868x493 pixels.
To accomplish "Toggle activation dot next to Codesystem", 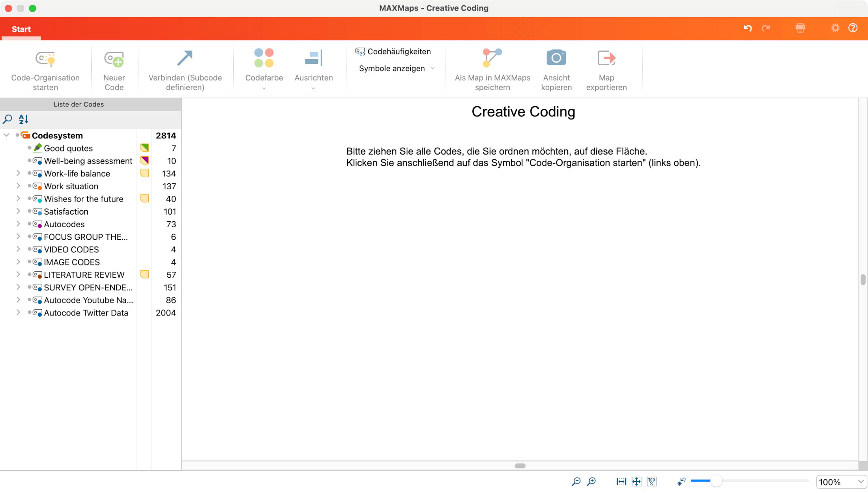I will tap(17, 135).
